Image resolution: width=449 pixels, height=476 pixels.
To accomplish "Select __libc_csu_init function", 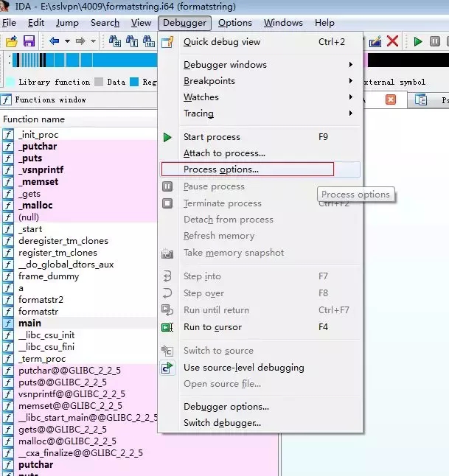I will (46, 335).
